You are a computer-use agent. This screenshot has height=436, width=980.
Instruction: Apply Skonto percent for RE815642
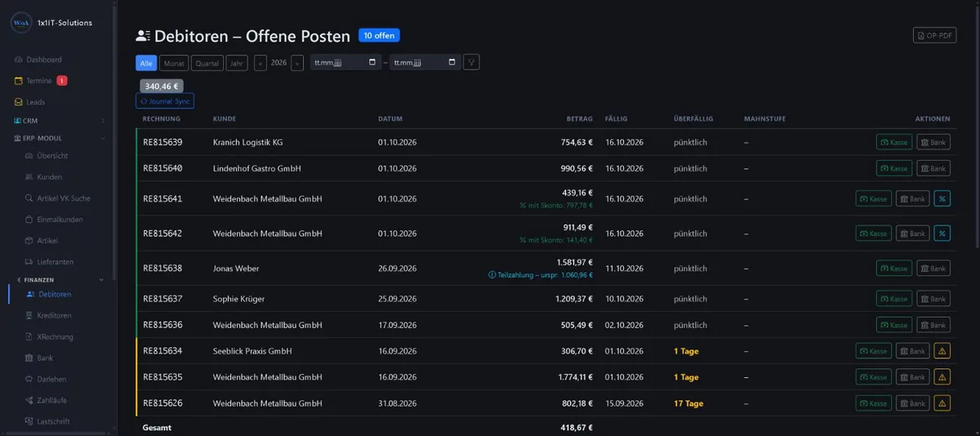click(x=942, y=234)
